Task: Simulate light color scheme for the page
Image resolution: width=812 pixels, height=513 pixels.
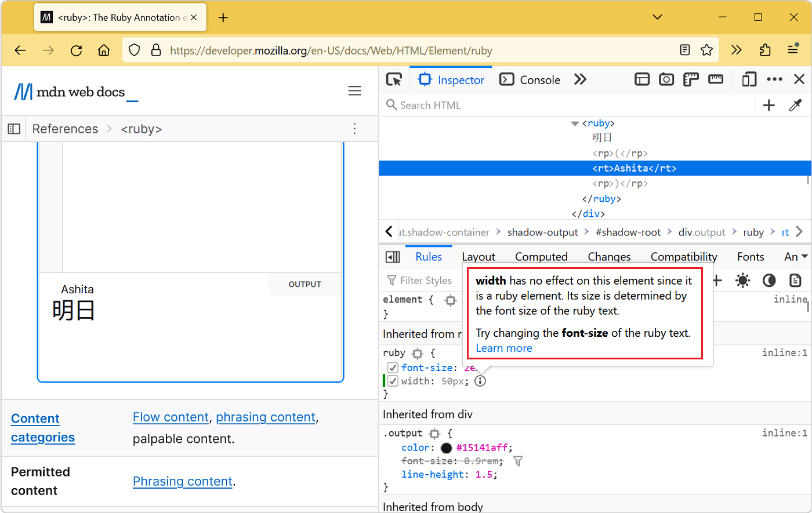Action: [x=742, y=281]
